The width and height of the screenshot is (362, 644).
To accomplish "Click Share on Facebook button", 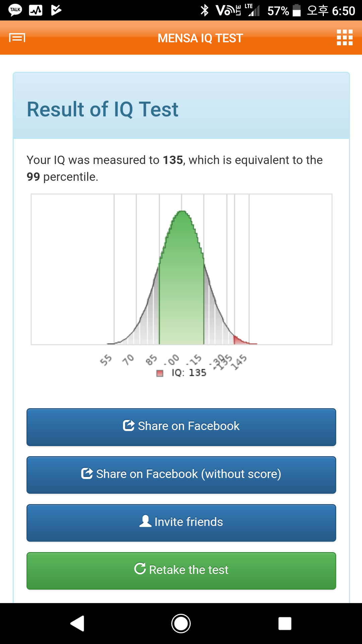I will point(181,427).
